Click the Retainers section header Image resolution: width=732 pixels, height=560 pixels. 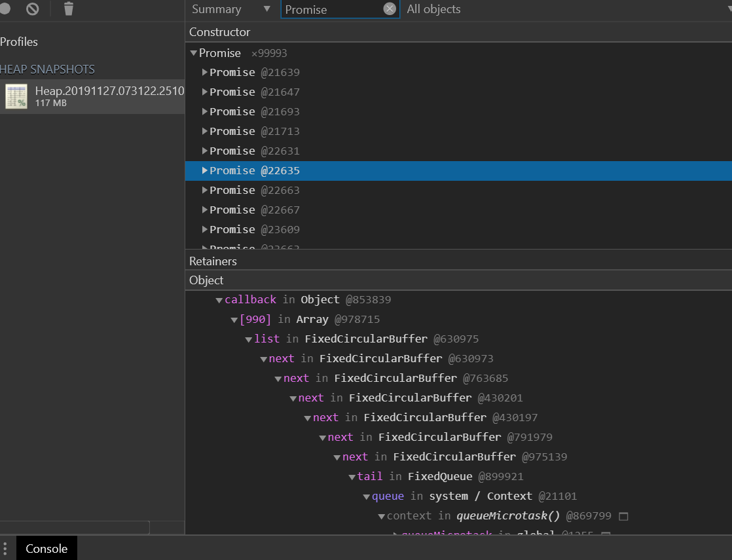[x=458, y=261]
